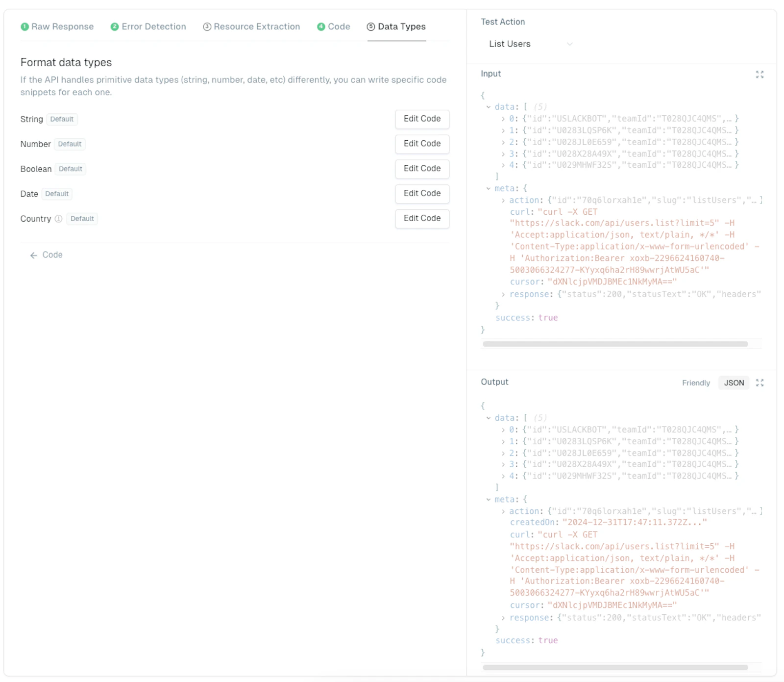Expand the action object in Output
Image resolution: width=784 pixels, height=682 pixels.
[503, 511]
